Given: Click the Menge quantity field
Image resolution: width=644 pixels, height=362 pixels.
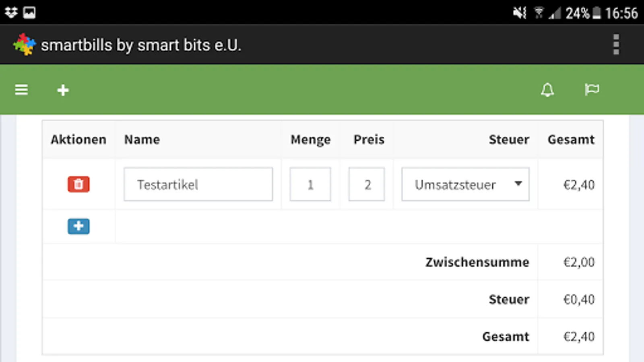Looking at the screenshot, I should (310, 185).
